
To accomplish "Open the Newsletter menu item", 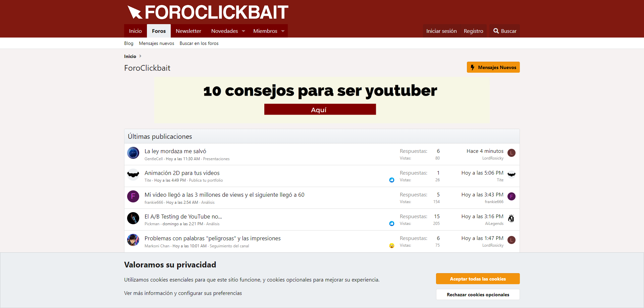I will (x=188, y=31).
